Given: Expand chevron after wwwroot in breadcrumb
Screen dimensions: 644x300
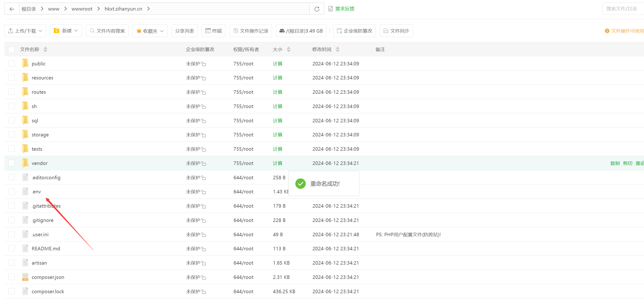Looking at the screenshot, I should [99, 9].
